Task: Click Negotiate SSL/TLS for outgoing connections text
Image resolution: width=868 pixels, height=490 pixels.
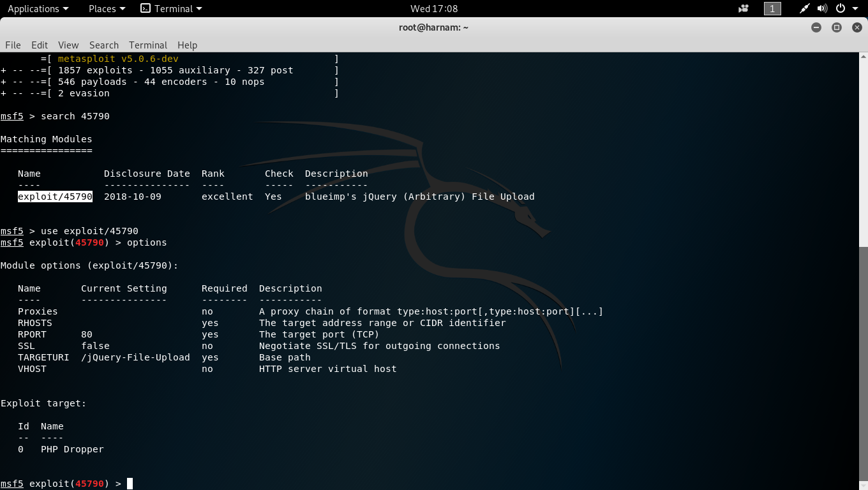Action: tap(380, 346)
